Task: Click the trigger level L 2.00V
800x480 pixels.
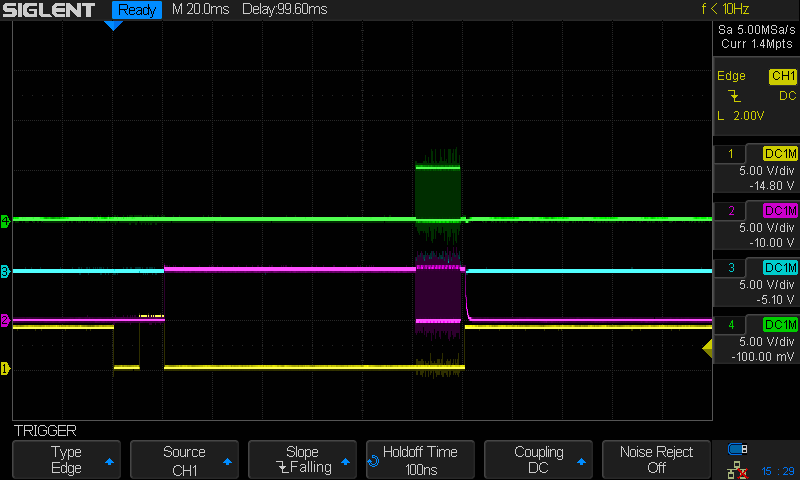Action: click(741, 116)
